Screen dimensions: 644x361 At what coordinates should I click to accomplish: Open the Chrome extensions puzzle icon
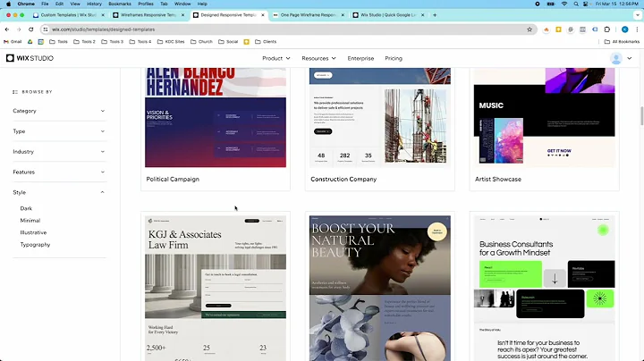click(x=607, y=29)
